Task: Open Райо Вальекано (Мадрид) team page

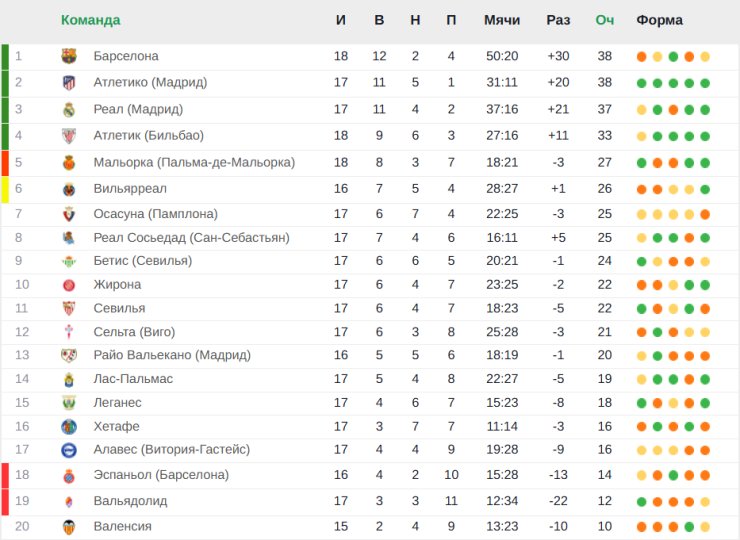Action: [172, 355]
